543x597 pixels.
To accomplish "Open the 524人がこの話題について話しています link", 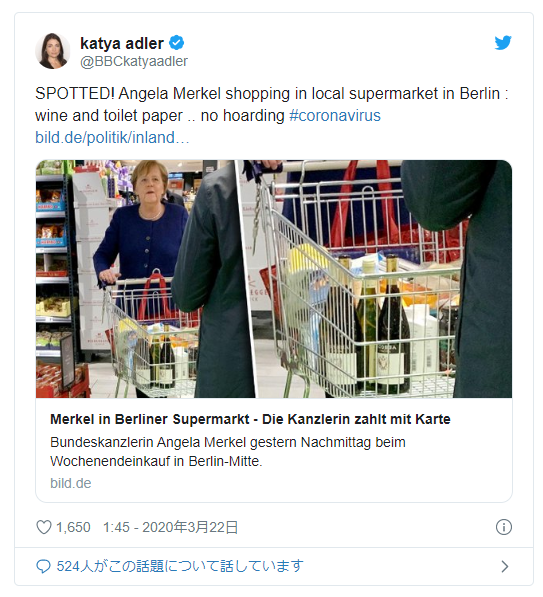I will [x=180, y=566].
